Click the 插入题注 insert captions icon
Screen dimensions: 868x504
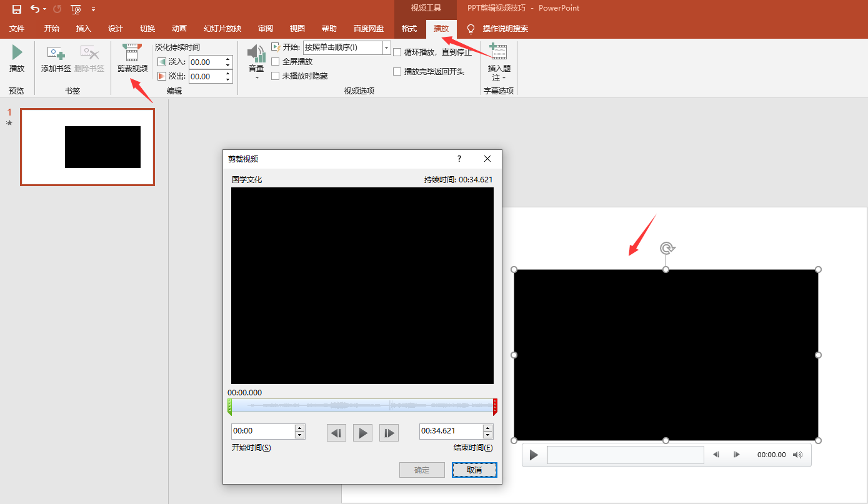(499, 53)
